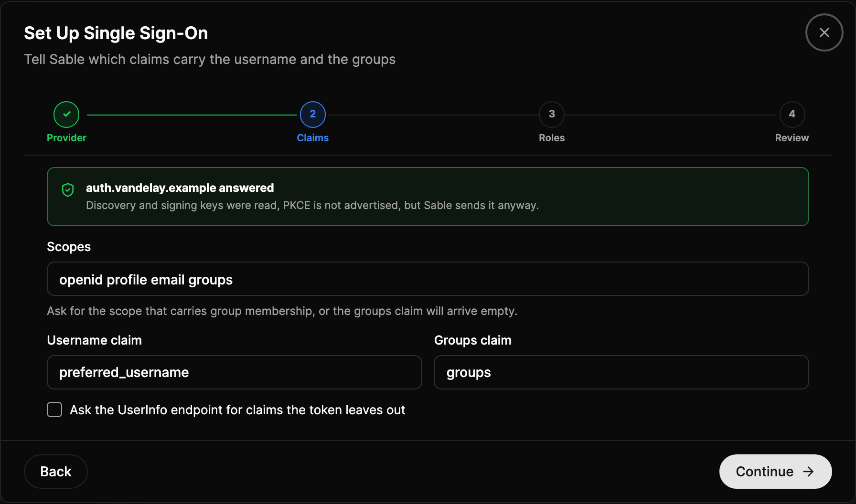Click the auth.vandelay.example answered banner
The height and width of the screenshot is (504, 856).
tap(428, 197)
